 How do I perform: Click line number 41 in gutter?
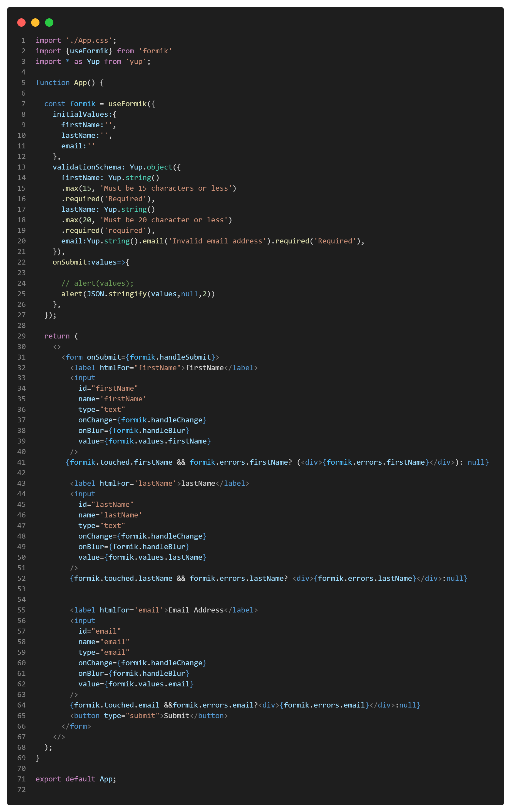coord(22,462)
